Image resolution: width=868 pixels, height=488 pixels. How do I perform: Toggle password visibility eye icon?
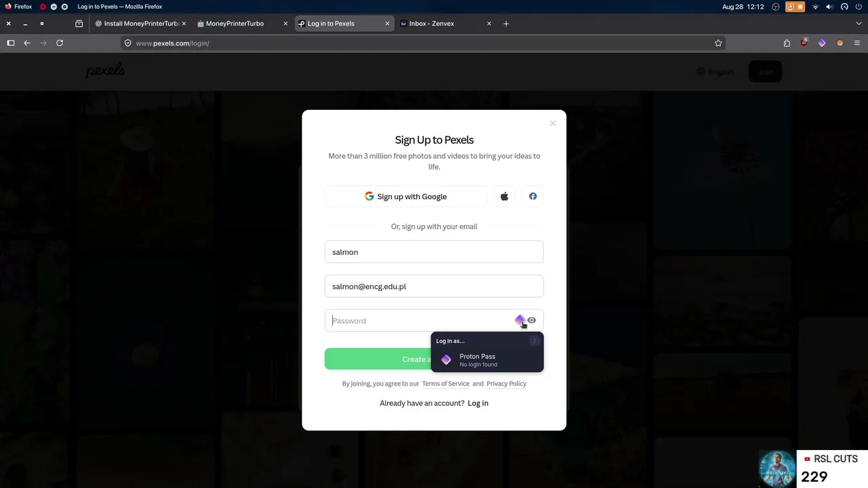click(532, 321)
